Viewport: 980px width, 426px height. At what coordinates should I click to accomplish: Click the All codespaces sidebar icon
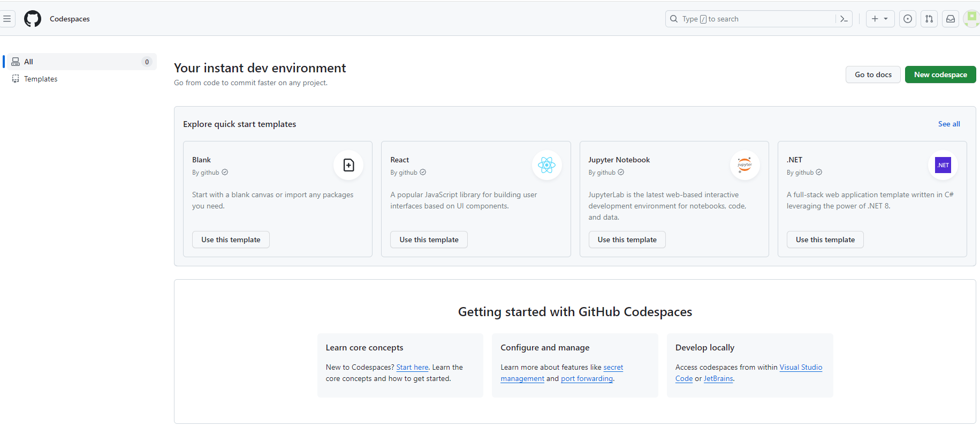(x=16, y=62)
